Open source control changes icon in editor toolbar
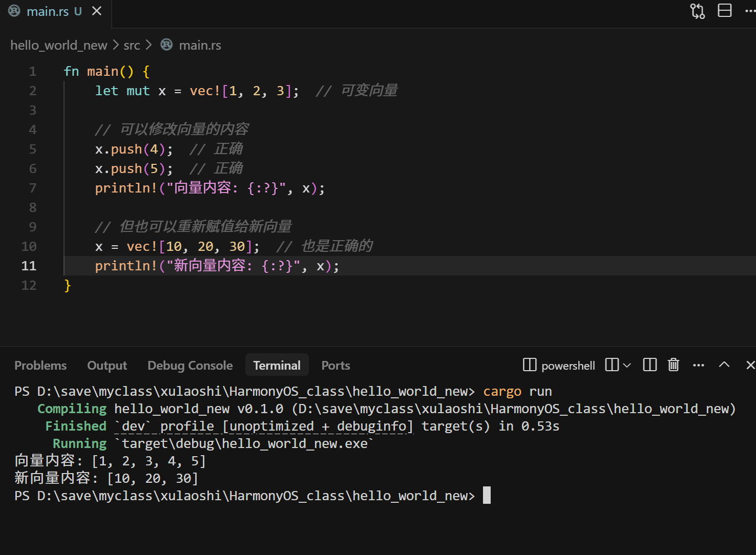 [x=698, y=11]
